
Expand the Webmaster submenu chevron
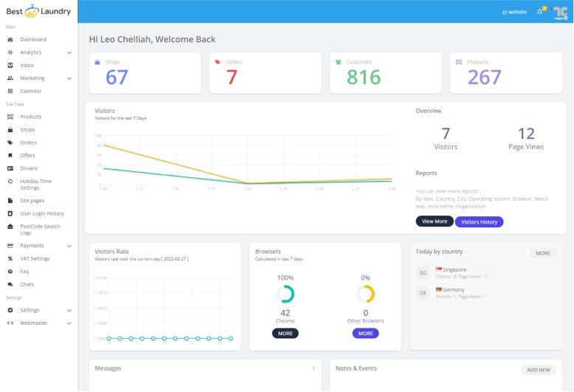(69, 323)
